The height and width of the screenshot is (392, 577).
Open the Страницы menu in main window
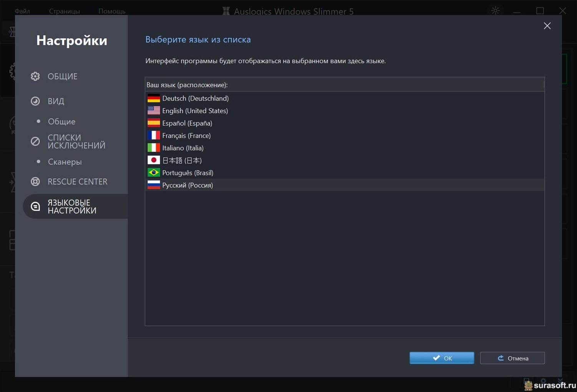click(x=65, y=11)
